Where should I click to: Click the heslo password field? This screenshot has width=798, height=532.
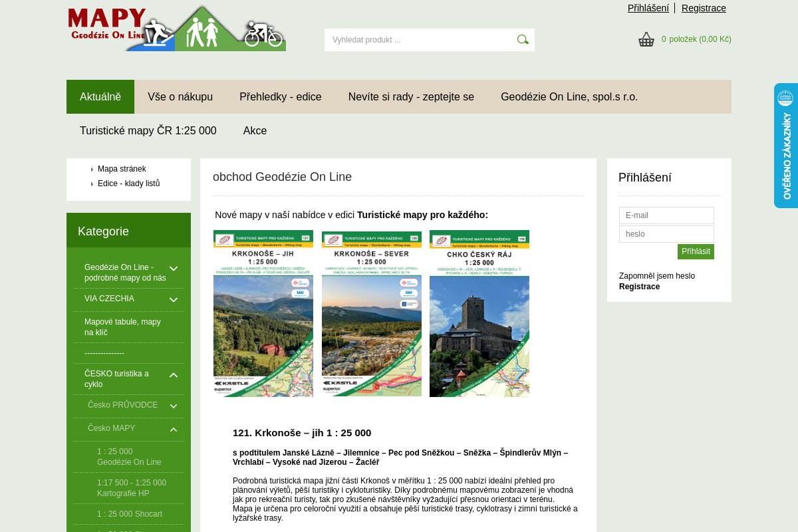(x=666, y=234)
